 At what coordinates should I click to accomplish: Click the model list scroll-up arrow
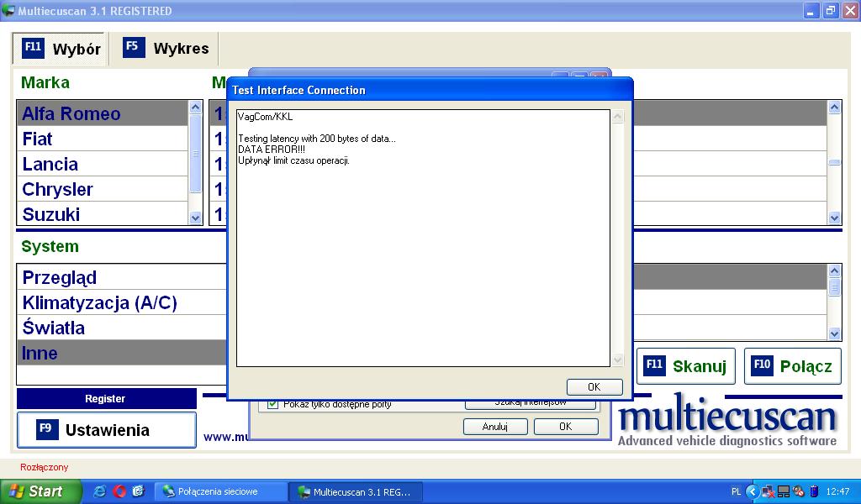tap(835, 108)
